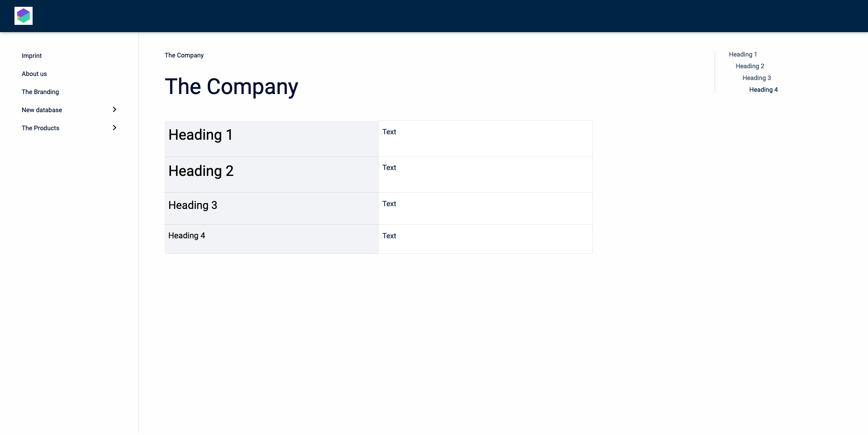
Task: Jump to Heading 3 in outline
Action: [x=756, y=78]
